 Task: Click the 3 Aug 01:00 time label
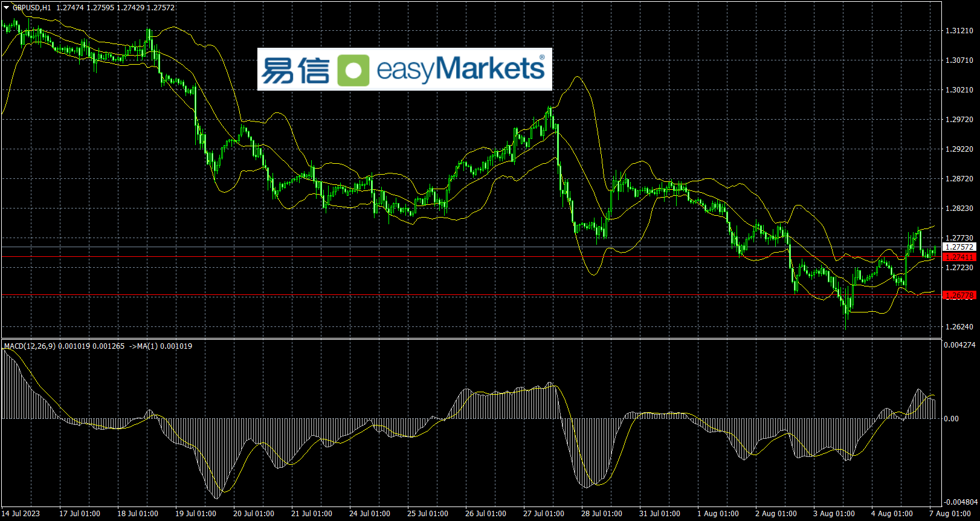coord(834,514)
